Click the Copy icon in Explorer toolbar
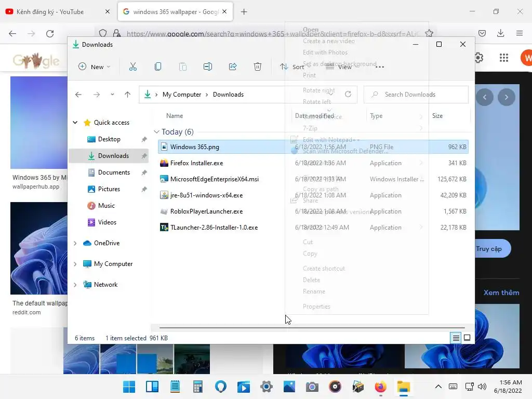The image size is (532, 399). [158, 66]
